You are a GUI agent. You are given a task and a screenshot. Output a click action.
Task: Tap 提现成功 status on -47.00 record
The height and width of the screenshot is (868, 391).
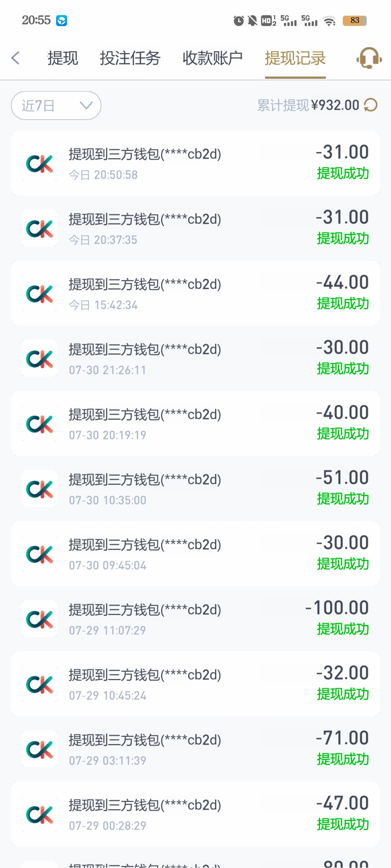coord(343,825)
